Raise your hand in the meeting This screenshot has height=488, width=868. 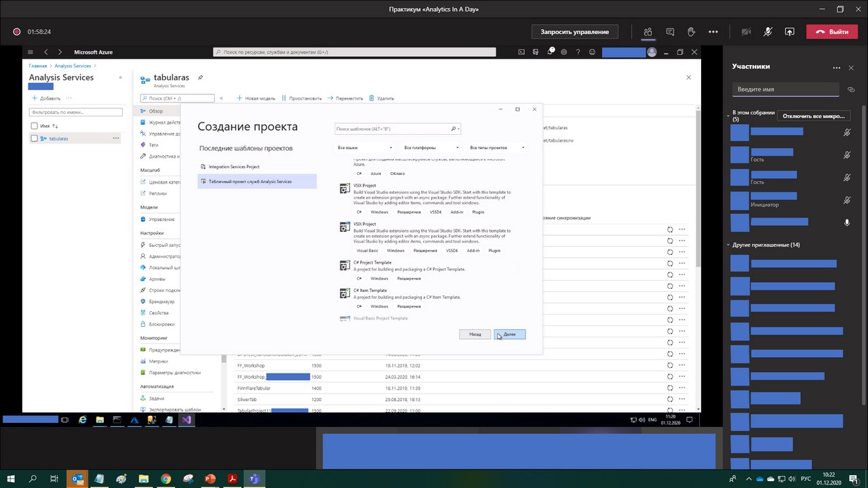click(x=691, y=32)
